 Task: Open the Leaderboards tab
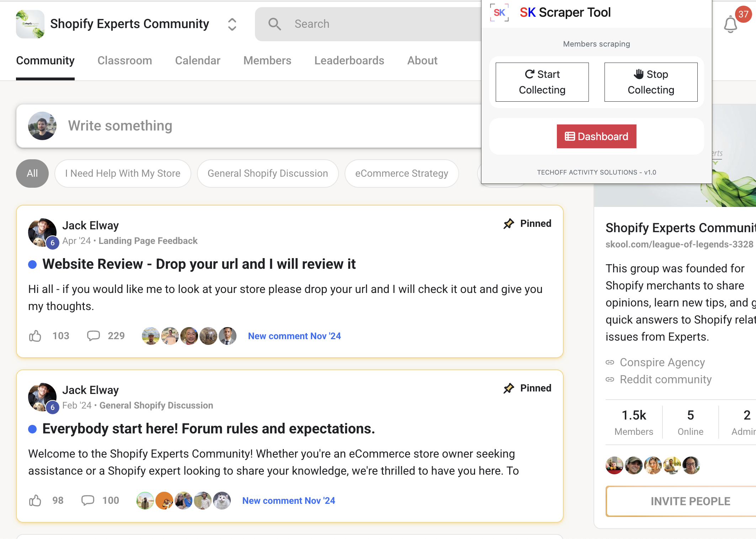pos(349,61)
